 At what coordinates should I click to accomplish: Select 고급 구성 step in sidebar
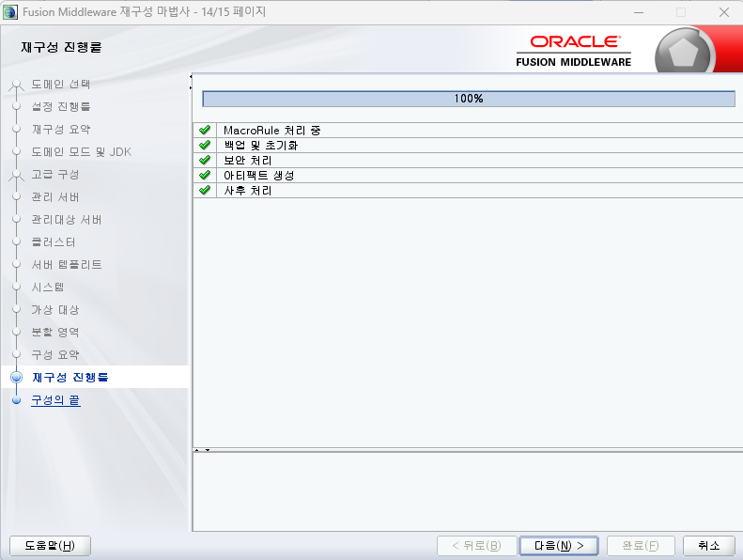[55, 175]
